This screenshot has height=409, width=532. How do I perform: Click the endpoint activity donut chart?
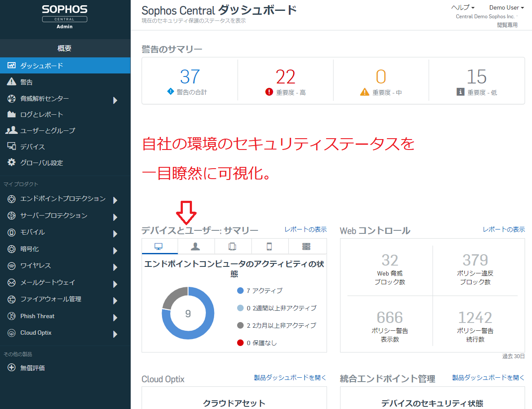pyautogui.click(x=188, y=313)
